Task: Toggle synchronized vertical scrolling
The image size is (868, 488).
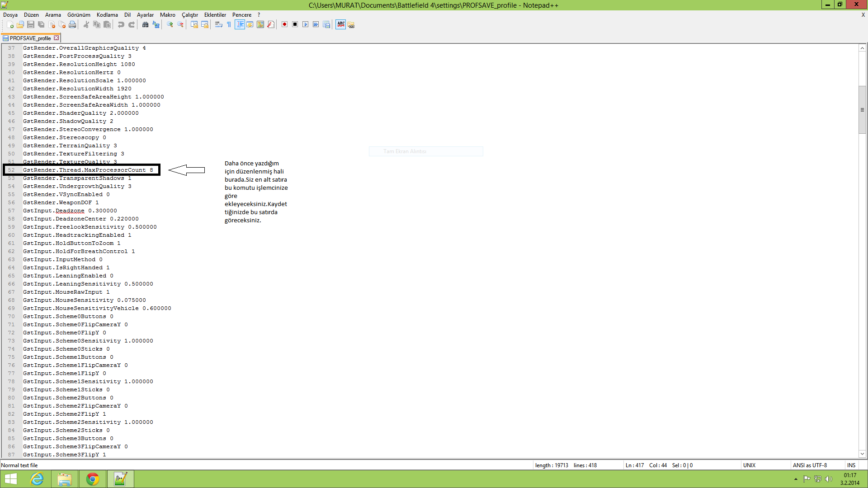Action: pyautogui.click(x=194, y=24)
